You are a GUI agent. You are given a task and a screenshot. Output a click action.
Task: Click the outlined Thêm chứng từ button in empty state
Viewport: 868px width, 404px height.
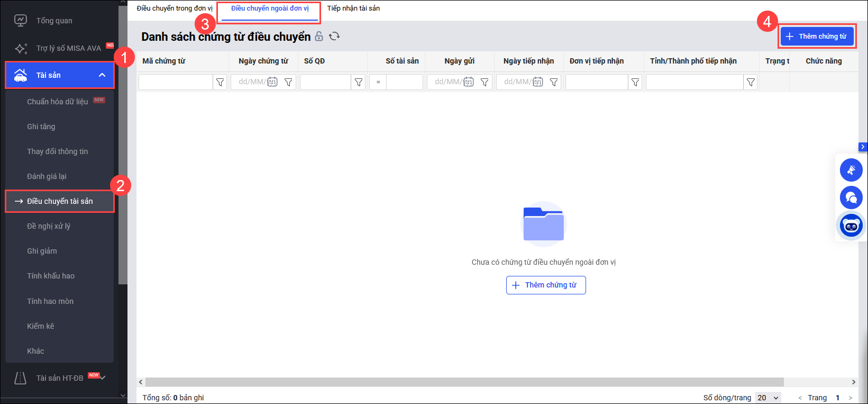546,285
